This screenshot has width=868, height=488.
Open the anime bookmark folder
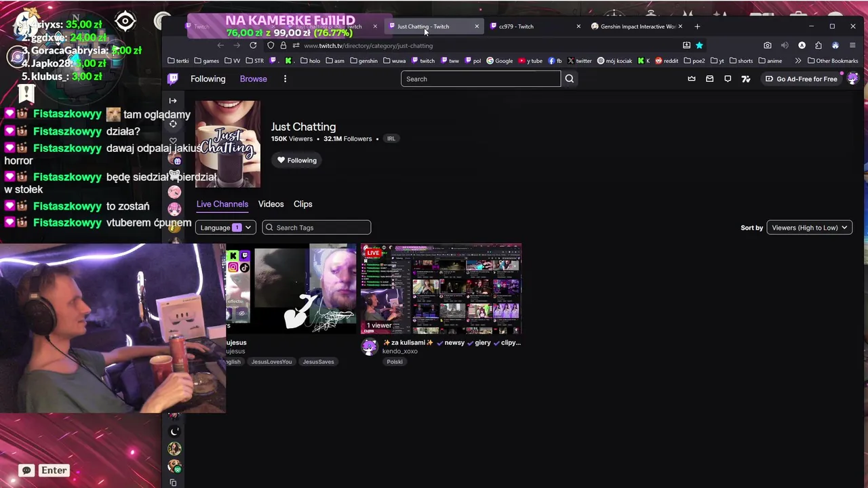click(x=770, y=60)
